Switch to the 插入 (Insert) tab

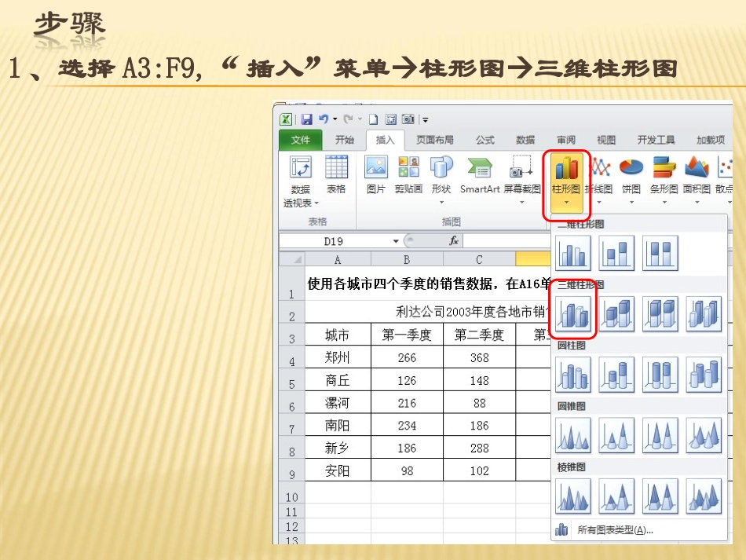tap(385, 140)
